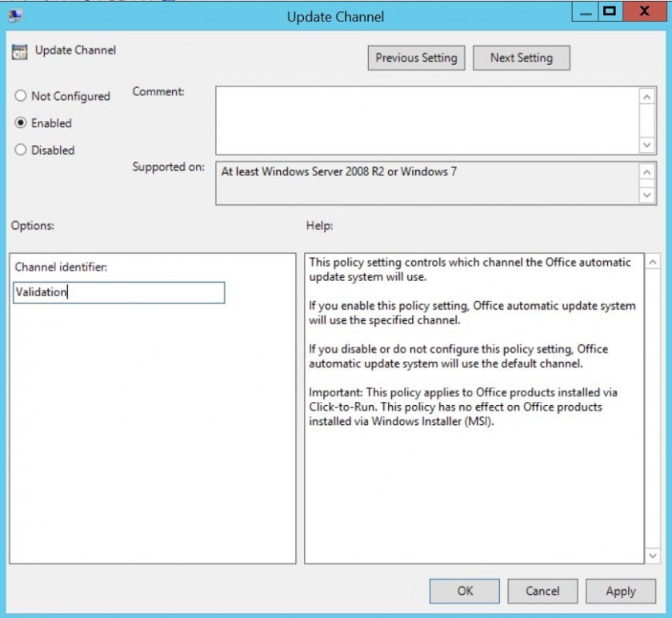The image size is (672, 618).
Task: Click Help pane scroll up arrow
Action: click(652, 262)
